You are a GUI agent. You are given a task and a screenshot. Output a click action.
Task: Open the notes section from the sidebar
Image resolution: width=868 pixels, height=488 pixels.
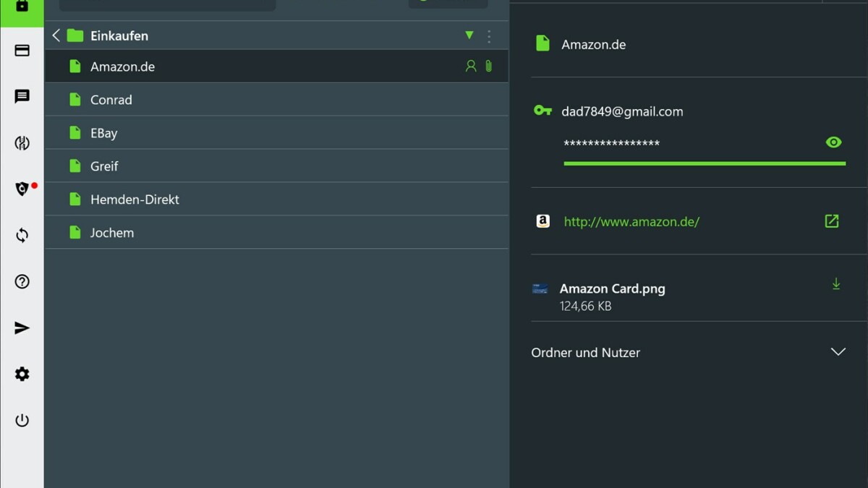click(22, 97)
